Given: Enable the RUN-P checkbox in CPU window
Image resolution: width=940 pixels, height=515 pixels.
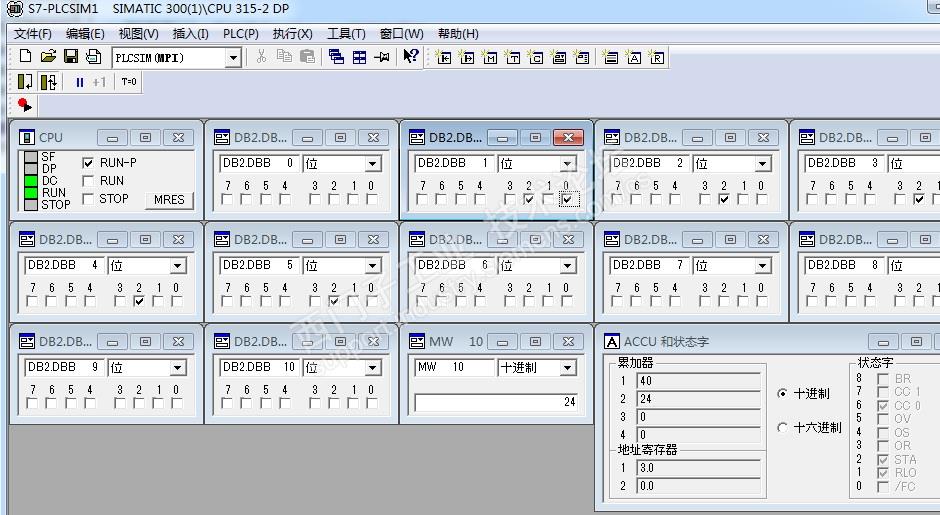Looking at the screenshot, I should click(88, 162).
